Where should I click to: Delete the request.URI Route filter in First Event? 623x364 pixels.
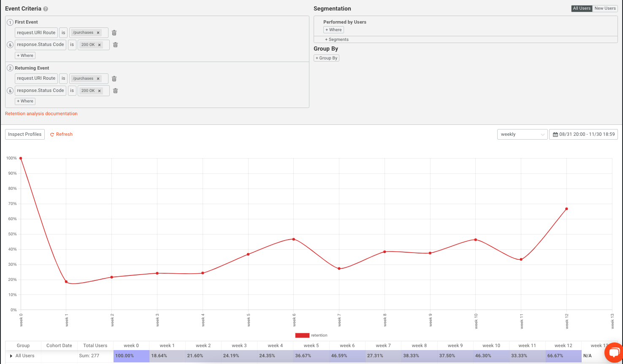tap(114, 32)
